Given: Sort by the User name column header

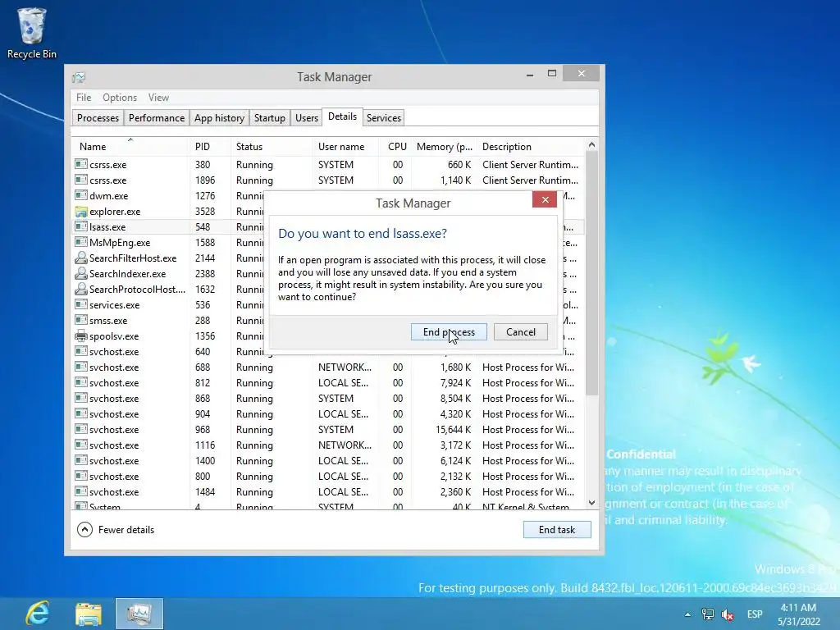Looking at the screenshot, I should 345,147.
